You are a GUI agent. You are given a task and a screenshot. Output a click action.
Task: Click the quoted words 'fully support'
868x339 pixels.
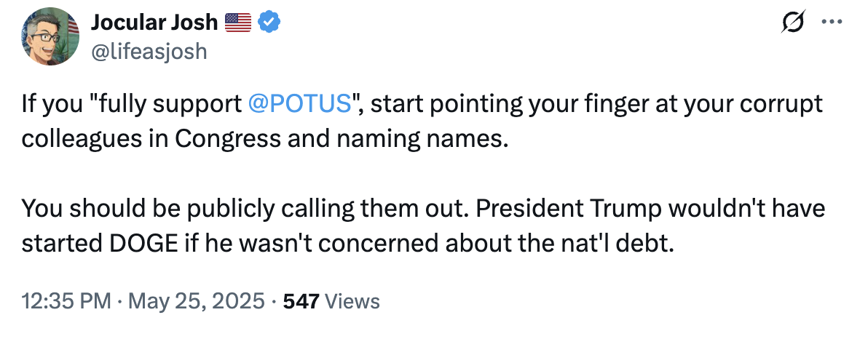tap(169, 104)
